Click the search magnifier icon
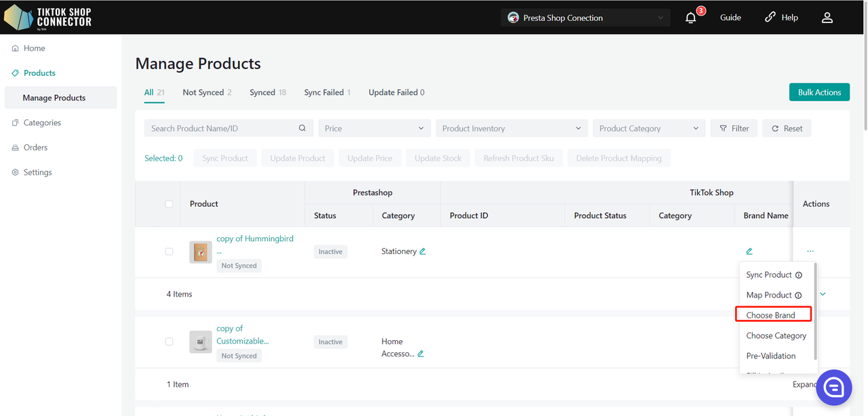Image resolution: width=868 pixels, height=416 pixels. [302, 128]
